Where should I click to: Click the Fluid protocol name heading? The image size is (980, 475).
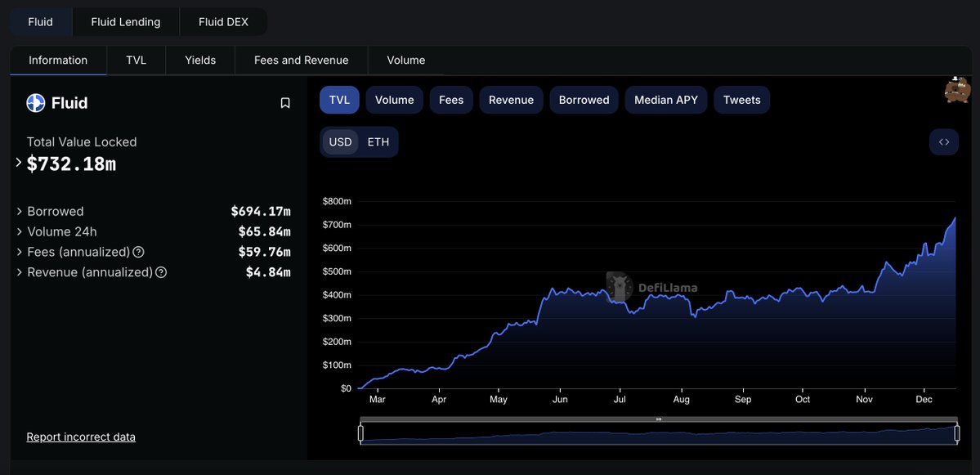click(x=69, y=103)
